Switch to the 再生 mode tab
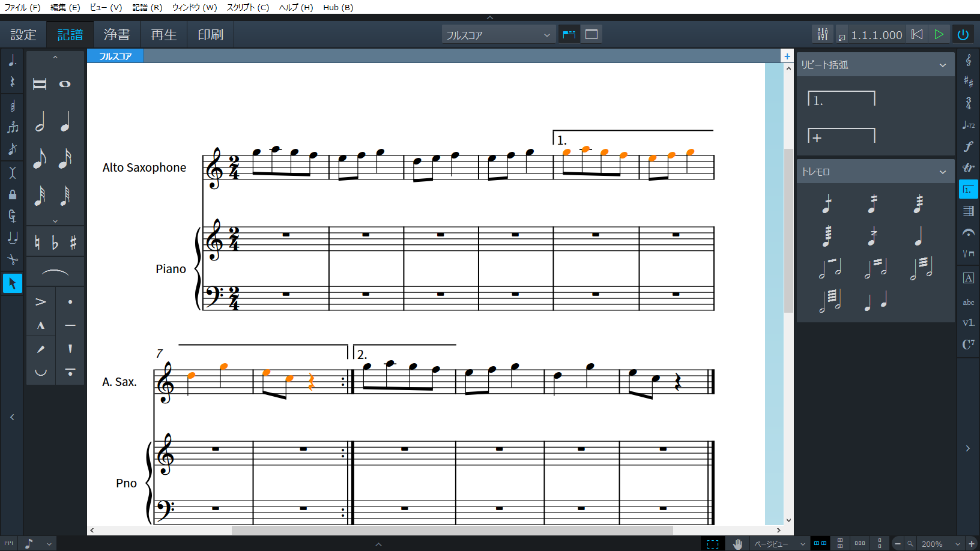The height and width of the screenshot is (551, 980). pyautogui.click(x=163, y=35)
